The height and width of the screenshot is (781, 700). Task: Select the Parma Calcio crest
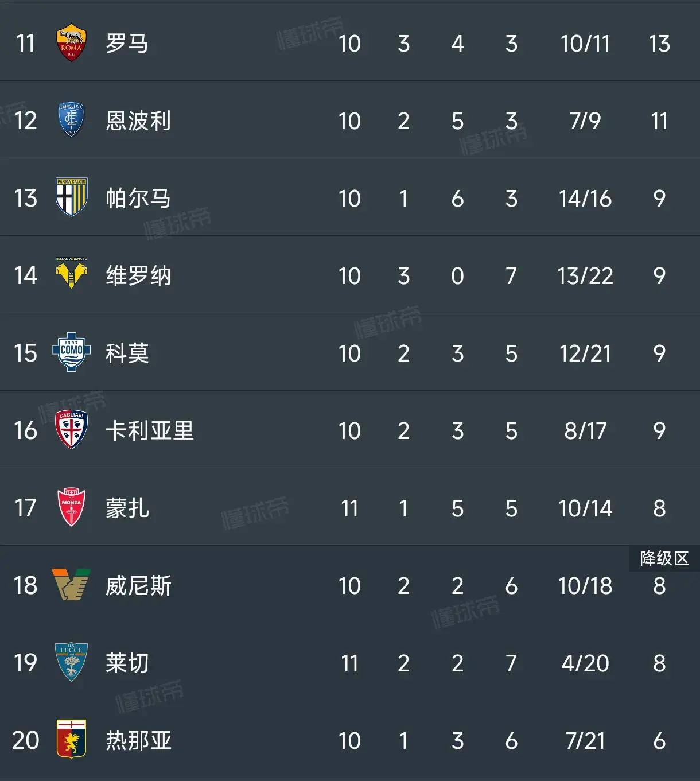tap(71, 197)
